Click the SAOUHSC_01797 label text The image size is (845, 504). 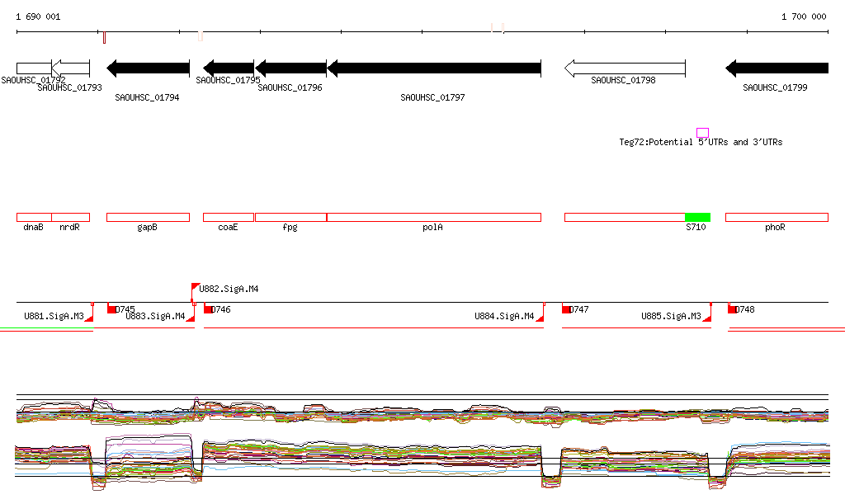(432, 97)
